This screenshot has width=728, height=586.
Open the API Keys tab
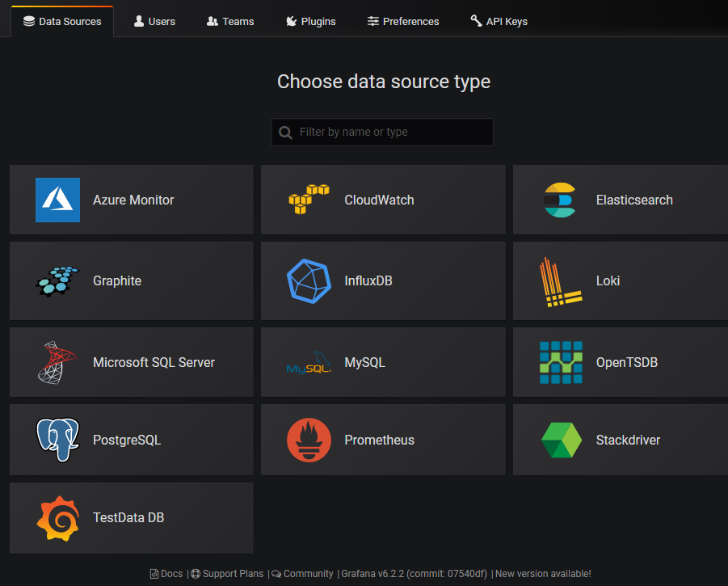(x=499, y=21)
